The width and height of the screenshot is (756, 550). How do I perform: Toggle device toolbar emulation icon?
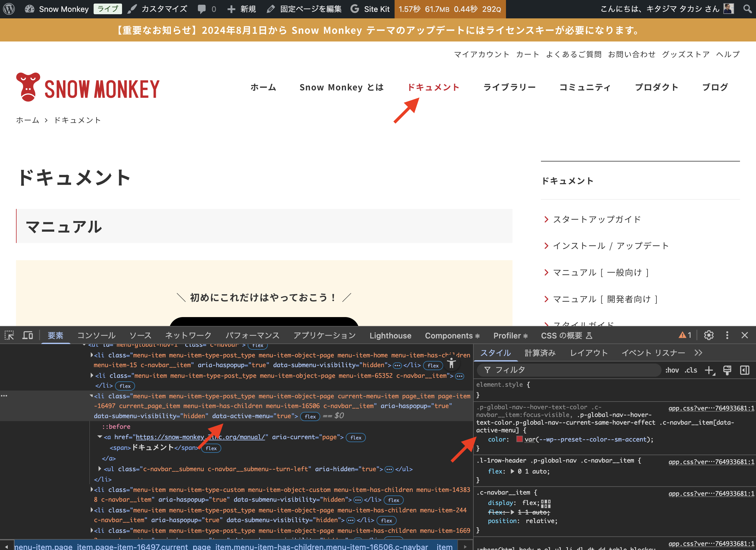[x=28, y=335]
